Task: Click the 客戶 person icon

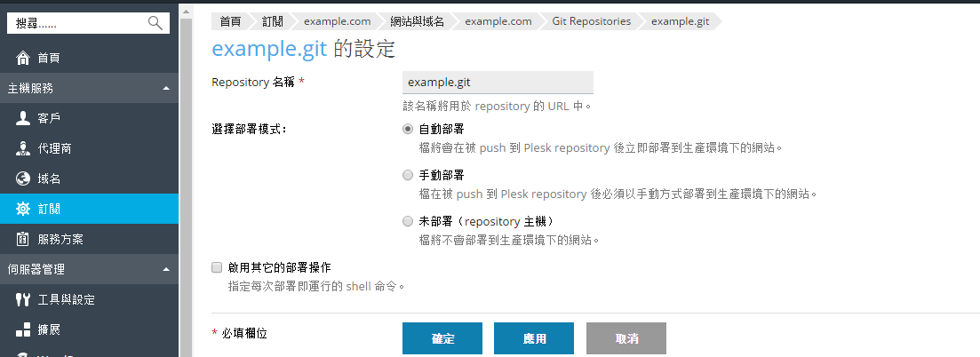Action: point(23,118)
